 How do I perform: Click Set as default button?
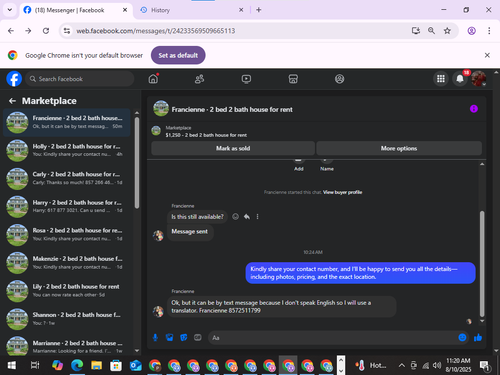click(178, 55)
